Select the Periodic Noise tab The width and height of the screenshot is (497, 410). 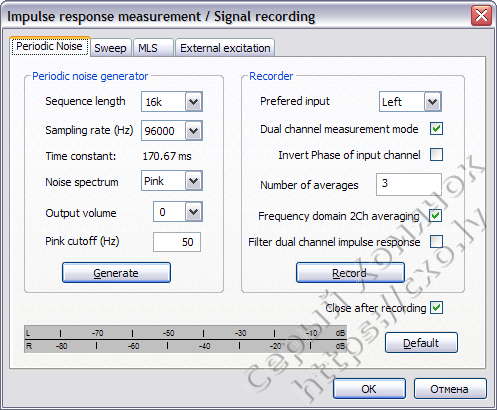click(x=49, y=46)
